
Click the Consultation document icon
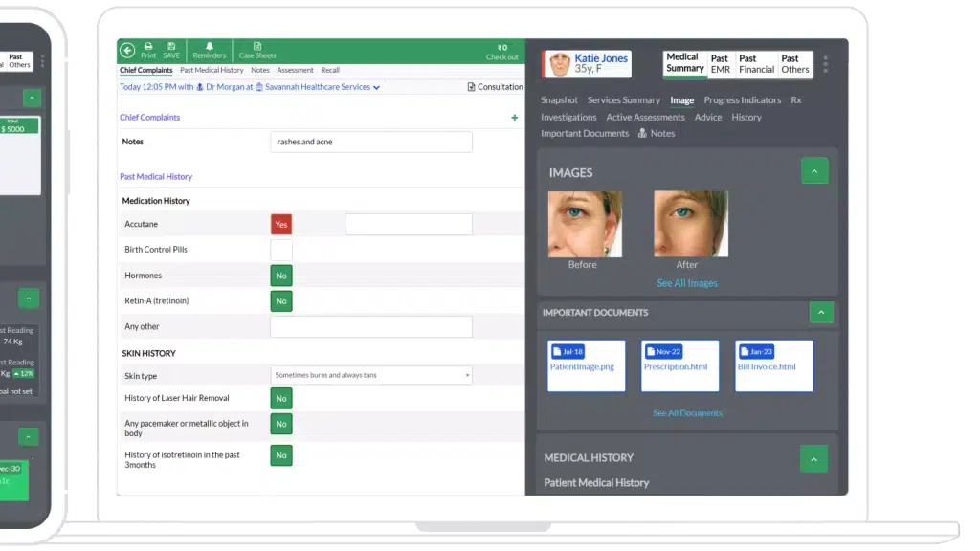tap(471, 87)
